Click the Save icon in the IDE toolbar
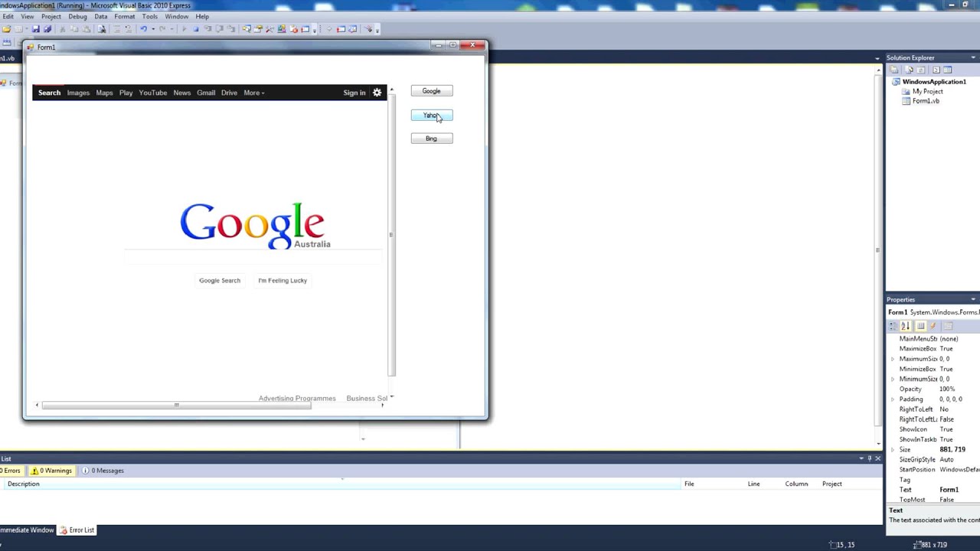The width and height of the screenshot is (980, 551). [x=36, y=29]
